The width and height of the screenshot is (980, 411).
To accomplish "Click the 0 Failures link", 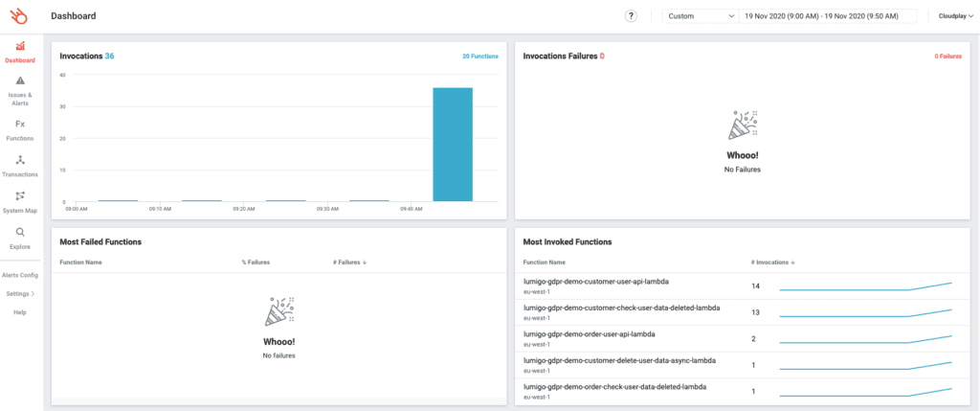I will click(x=948, y=57).
